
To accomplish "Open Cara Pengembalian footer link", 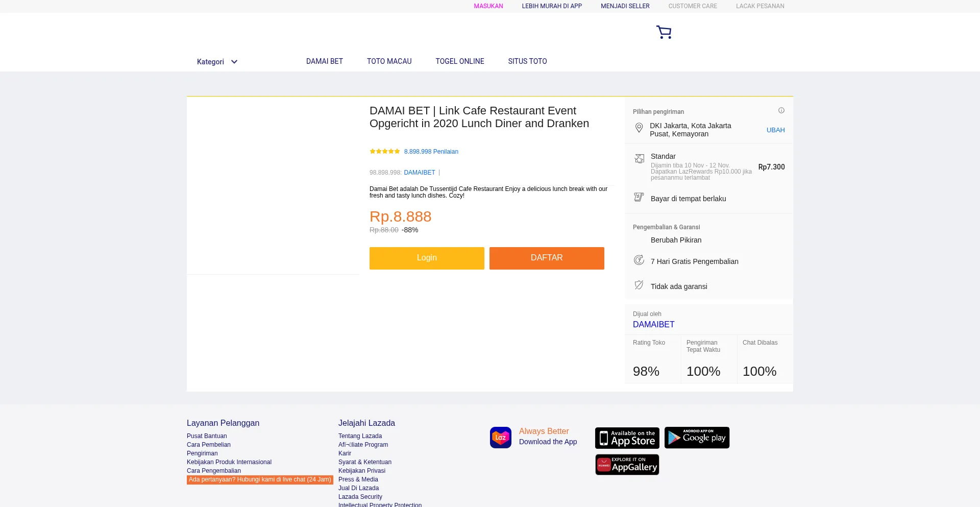I will tap(214, 471).
